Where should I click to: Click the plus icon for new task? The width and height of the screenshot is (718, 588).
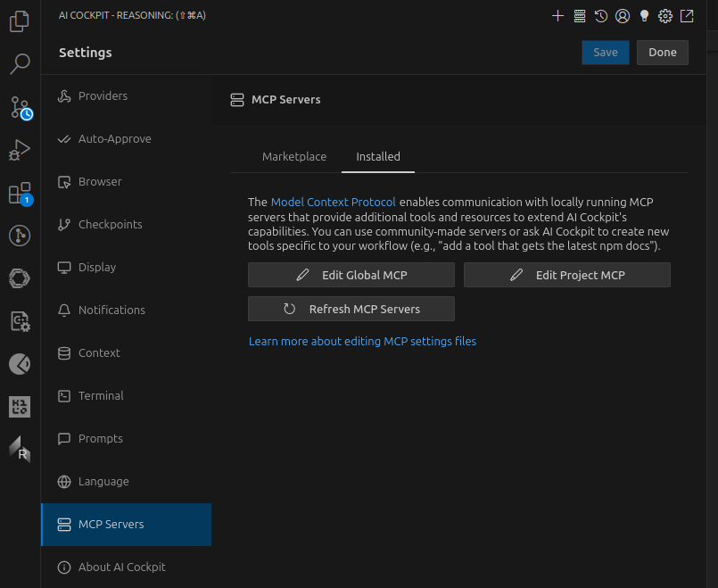coord(558,15)
